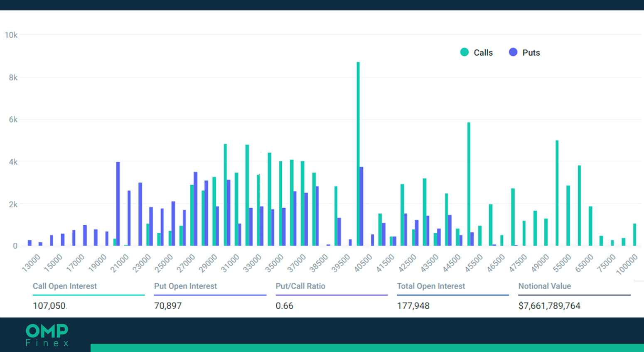Click the 10k y-axis label
Image resolution: width=644 pixels, height=352 pixels.
11,35
